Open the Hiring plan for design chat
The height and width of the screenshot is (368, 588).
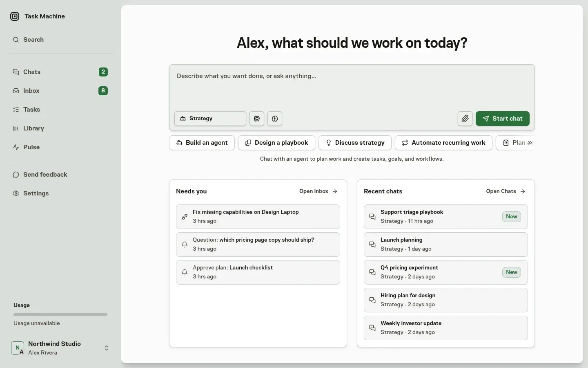click(x=446, y=300)
